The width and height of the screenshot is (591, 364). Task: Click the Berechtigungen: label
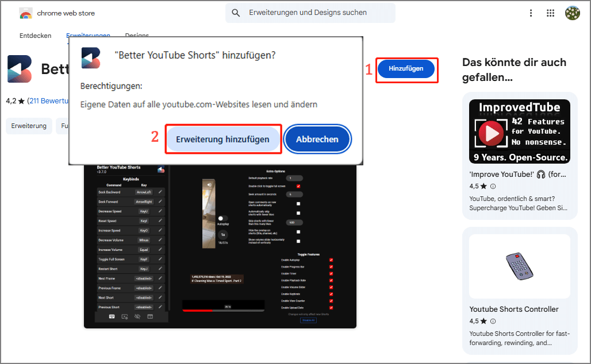point(111,86)
